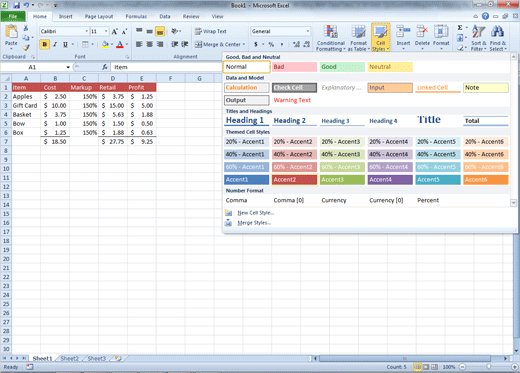Click the Format as Table icon
This screenshot has width=520, height=373.
[x=359, y=32]
